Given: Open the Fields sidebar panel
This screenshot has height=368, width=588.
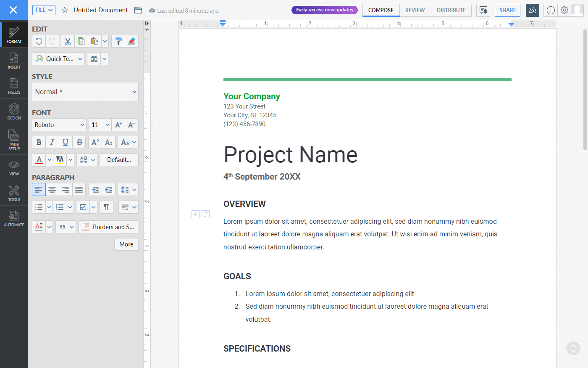Looking at the screenshot, I should click(14, 86).
